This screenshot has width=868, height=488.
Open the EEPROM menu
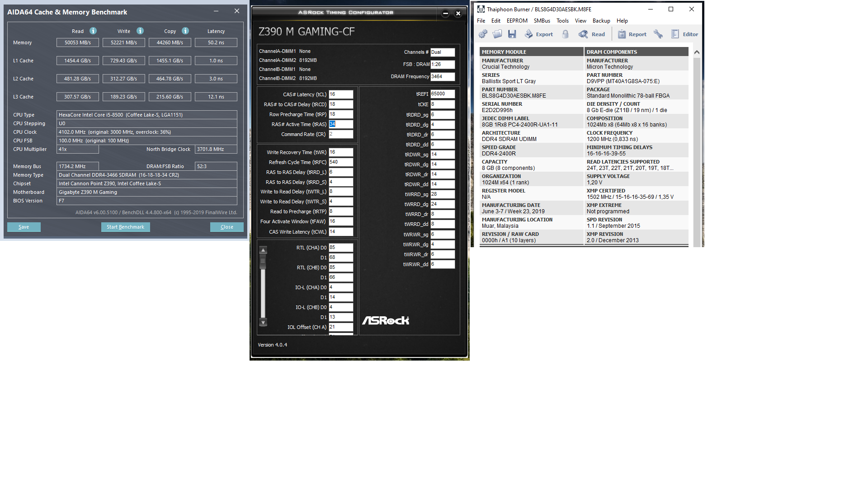(x=517, y=21)
